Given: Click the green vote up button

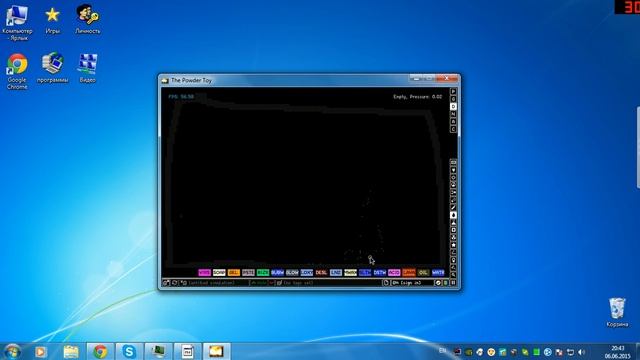Looking at the screenshot, I should 258,282.
